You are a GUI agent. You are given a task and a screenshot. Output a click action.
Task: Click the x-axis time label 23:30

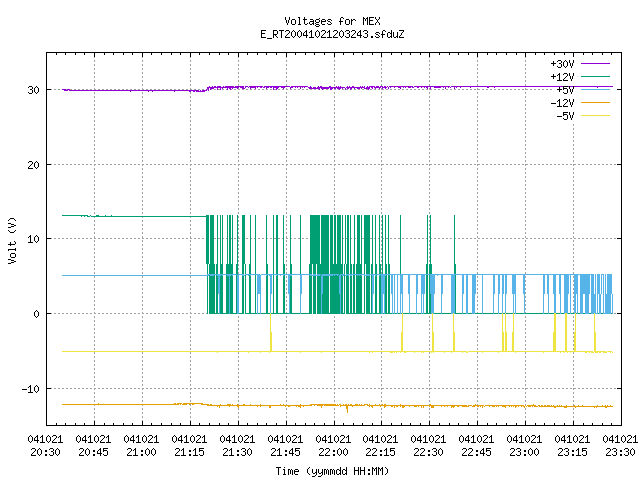point(620,452)
